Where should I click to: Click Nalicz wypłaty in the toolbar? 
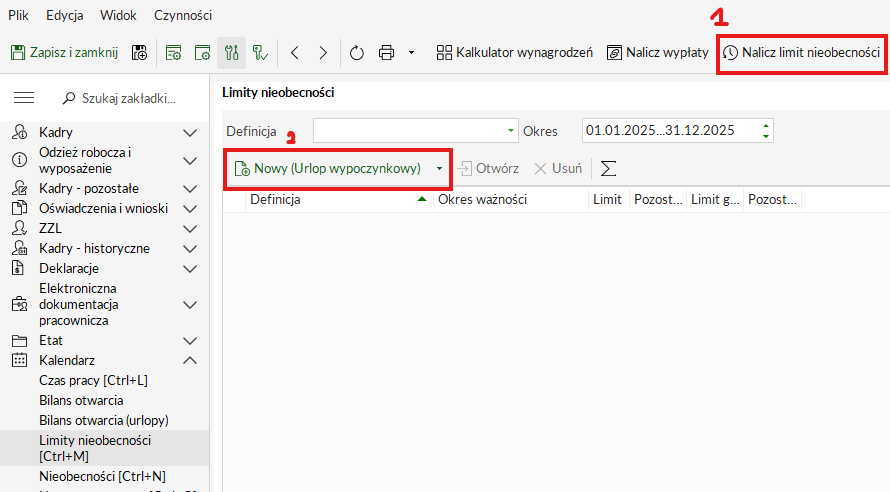656,52
